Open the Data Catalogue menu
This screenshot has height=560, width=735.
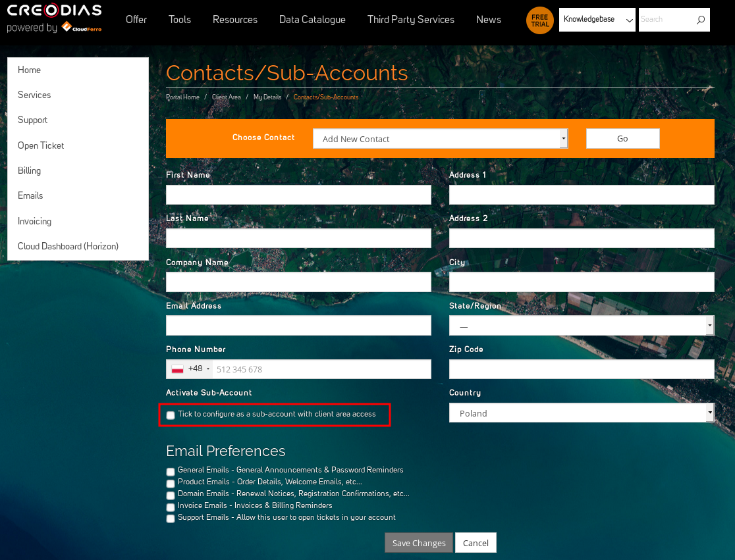[312, 20]
